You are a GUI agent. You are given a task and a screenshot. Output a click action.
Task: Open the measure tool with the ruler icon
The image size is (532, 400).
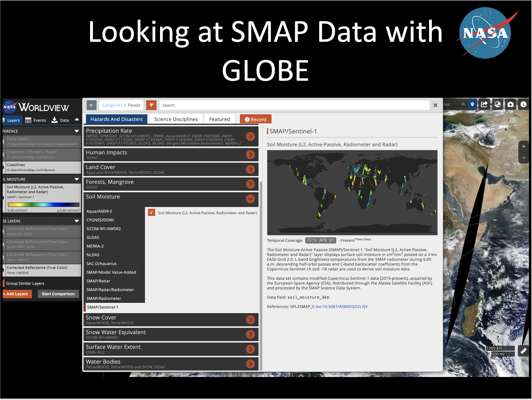[x=524, y=350]
